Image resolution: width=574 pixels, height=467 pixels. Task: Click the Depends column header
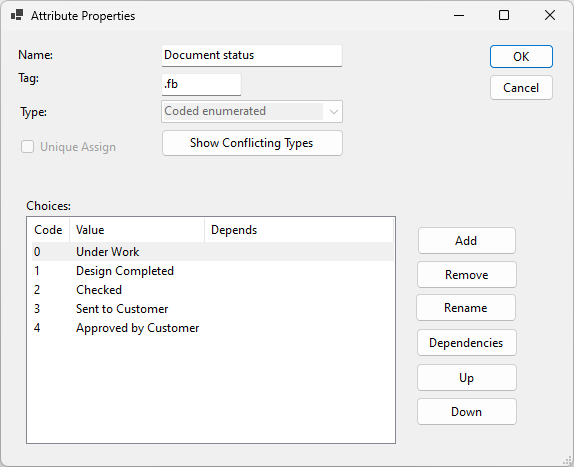coord(299,230)
